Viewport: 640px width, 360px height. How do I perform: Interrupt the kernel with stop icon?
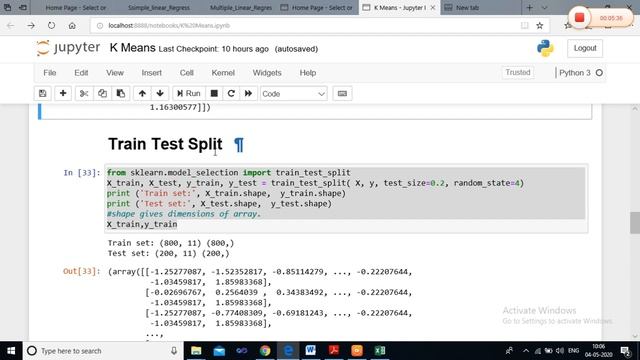tap(214, 93)
